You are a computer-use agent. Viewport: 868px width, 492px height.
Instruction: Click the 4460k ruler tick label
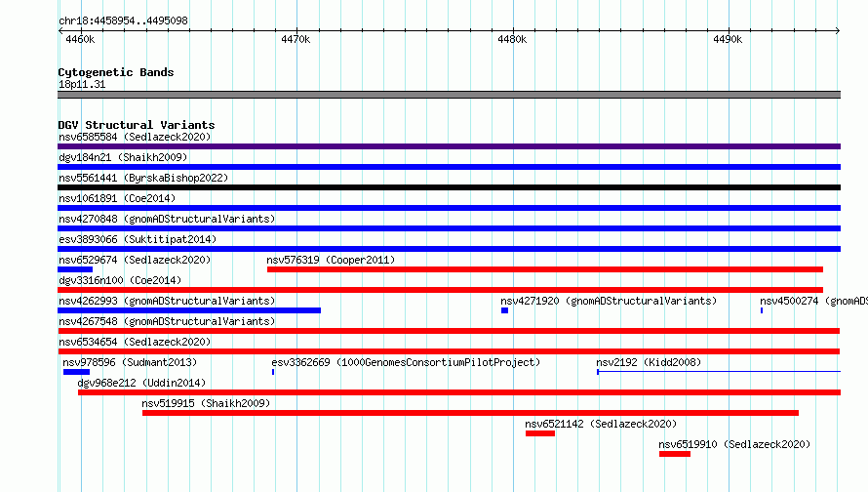click(80, 39)
